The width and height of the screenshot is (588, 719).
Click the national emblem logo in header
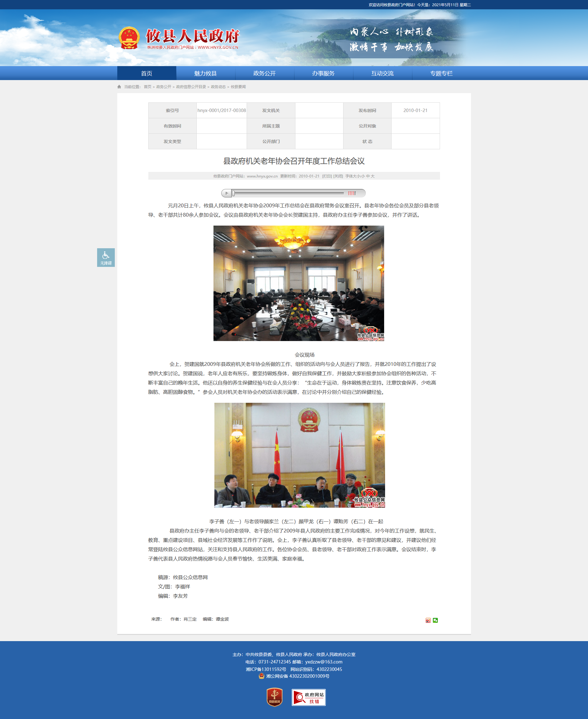click(129, 38)
